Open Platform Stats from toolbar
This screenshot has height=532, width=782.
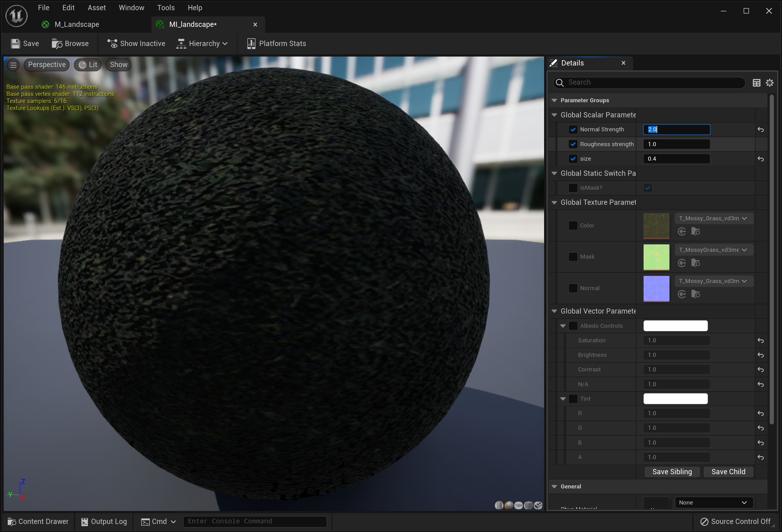click(x=277, y=44)
